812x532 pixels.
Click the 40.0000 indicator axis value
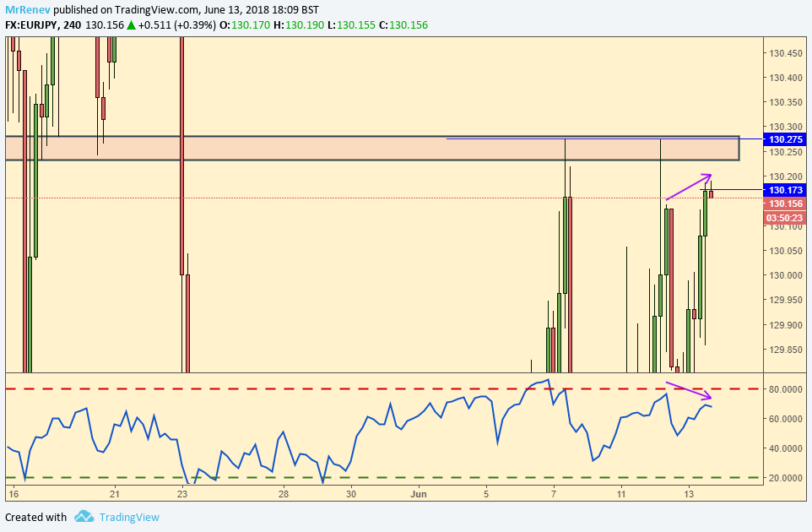pyautogui.click(x=786, y=448)
